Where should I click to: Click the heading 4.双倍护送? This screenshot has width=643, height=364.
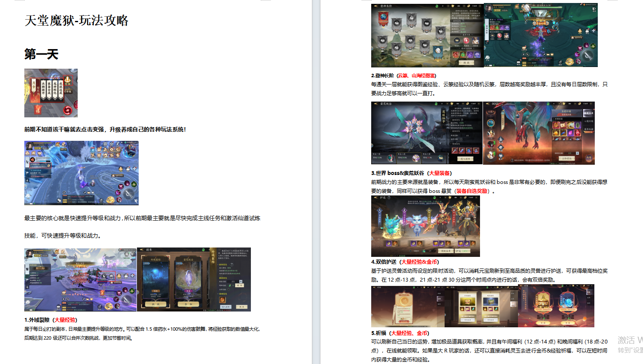click(x=384, y=262)
